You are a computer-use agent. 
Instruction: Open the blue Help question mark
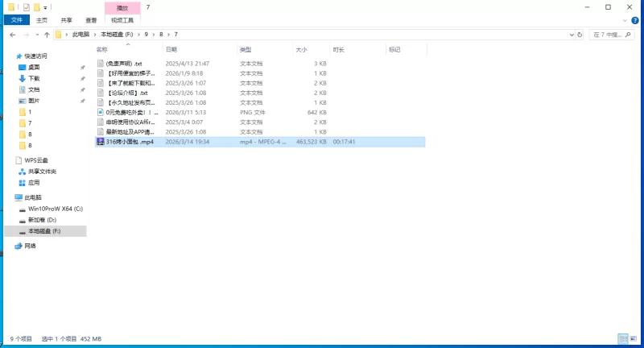tap(636, 20)
